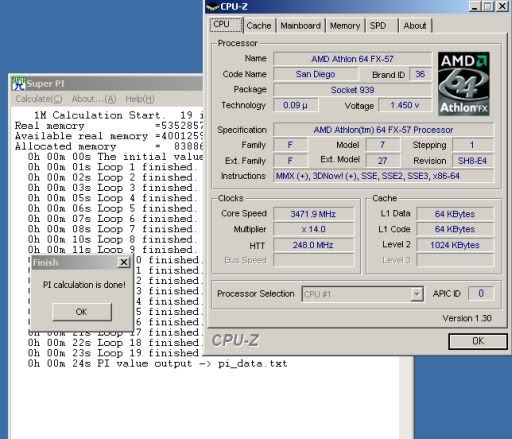Click the AMD Athlon 64 FX logo

(463, 84)
